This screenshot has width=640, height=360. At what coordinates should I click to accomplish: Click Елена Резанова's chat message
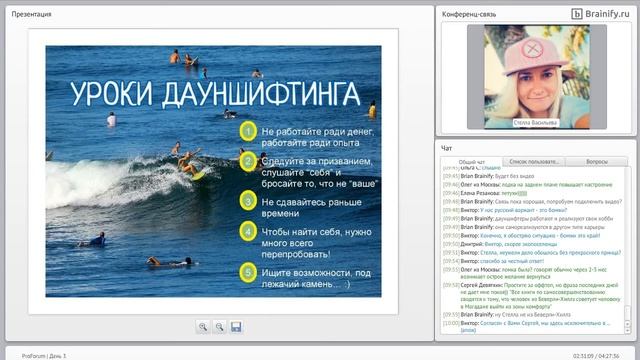pos(485,193)
